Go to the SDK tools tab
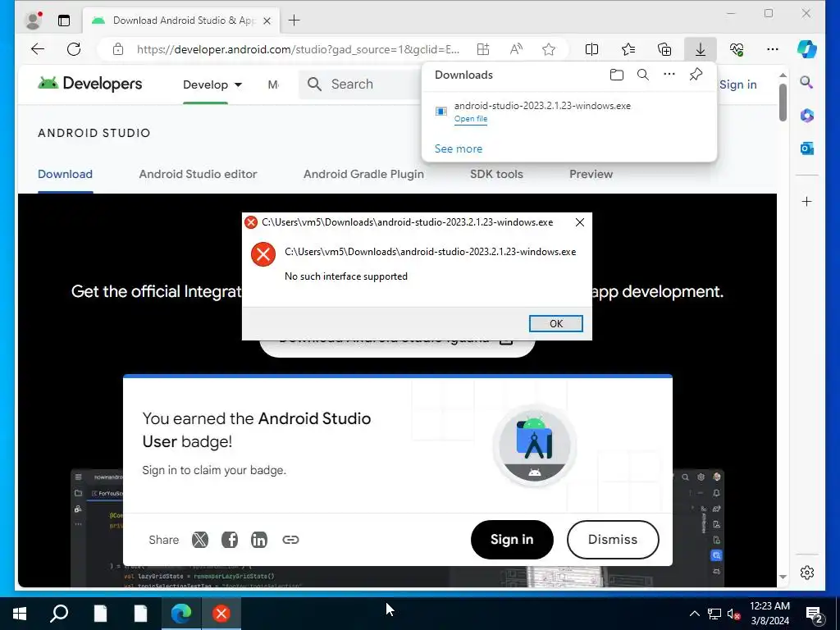 coord(496,174)
